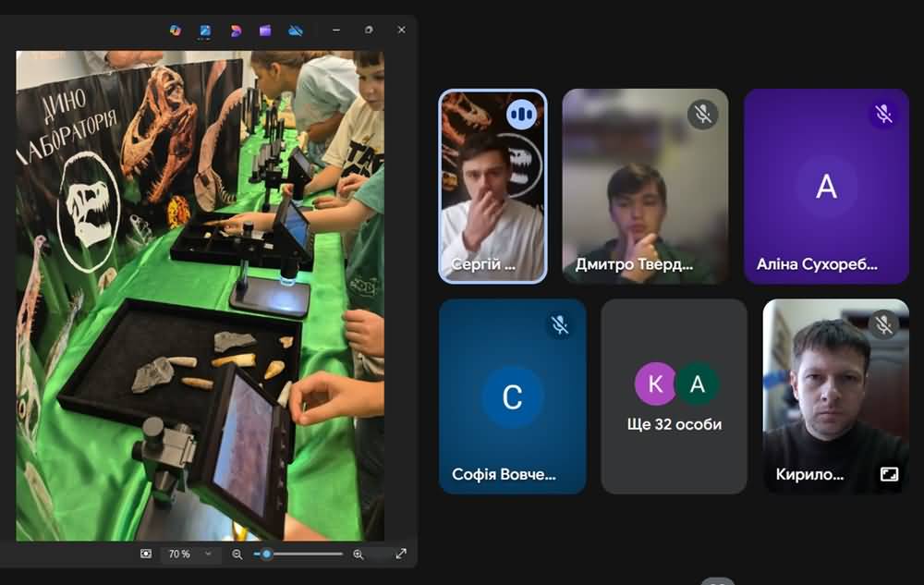The width and height of the screenshot is (924, 585).
Task: Open the Copilot icon in Photos toolbar
Action: tap(175, 30)
